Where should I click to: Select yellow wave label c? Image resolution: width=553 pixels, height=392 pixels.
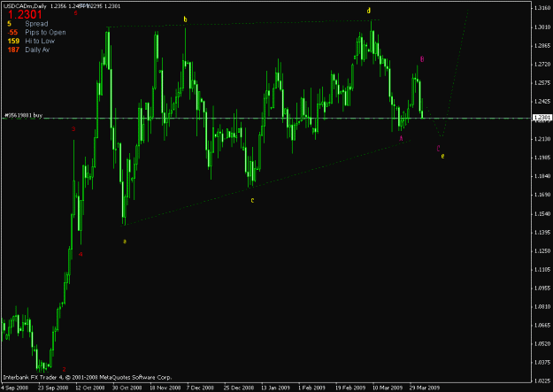click(252, 200)
